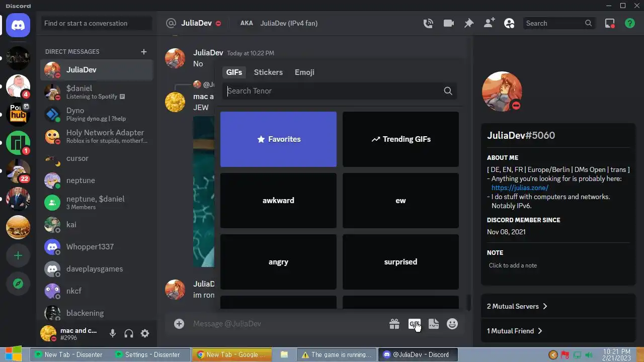
Task: Open the blackening direct message
Action: (97, 313)
